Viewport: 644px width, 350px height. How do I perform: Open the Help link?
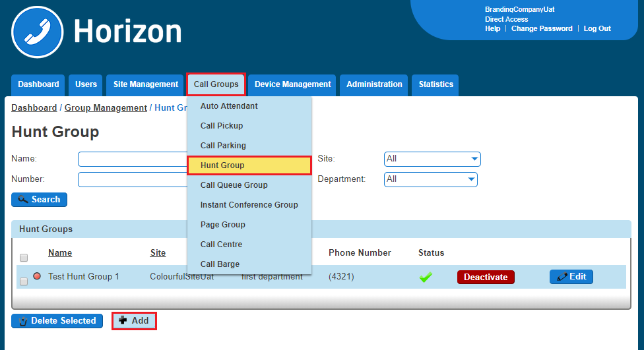pos(492,29)
